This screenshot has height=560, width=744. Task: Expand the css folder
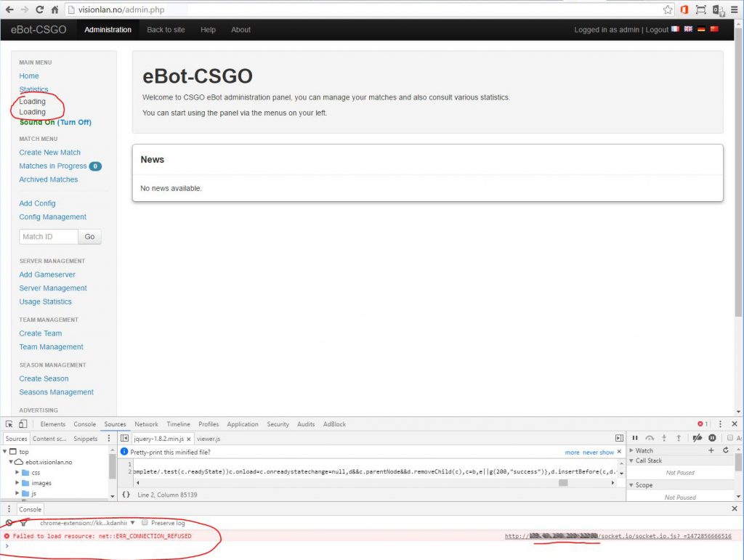click(17, 472)
